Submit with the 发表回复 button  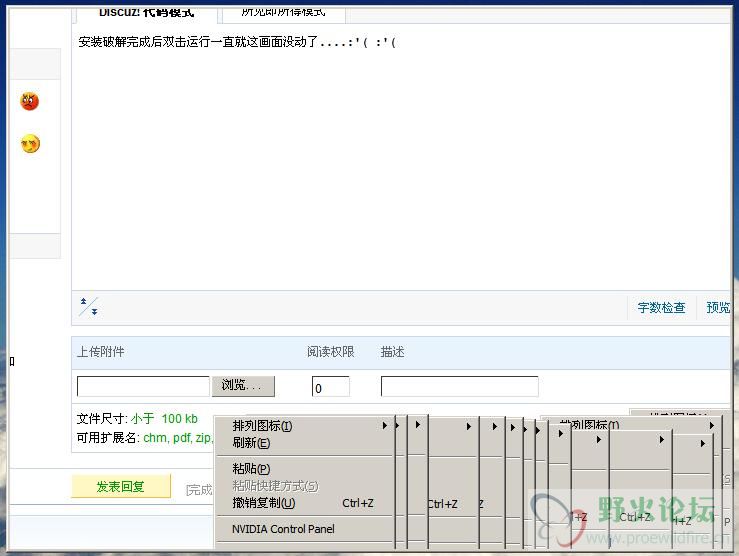(x=121, y=486)
